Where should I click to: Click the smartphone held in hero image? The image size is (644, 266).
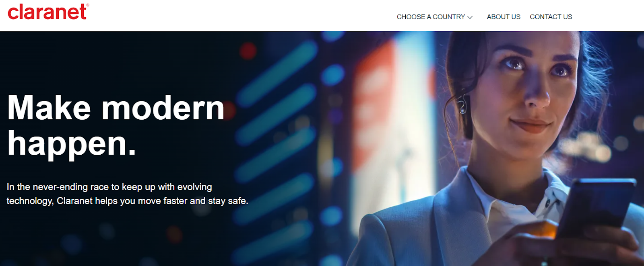point(594,211)
